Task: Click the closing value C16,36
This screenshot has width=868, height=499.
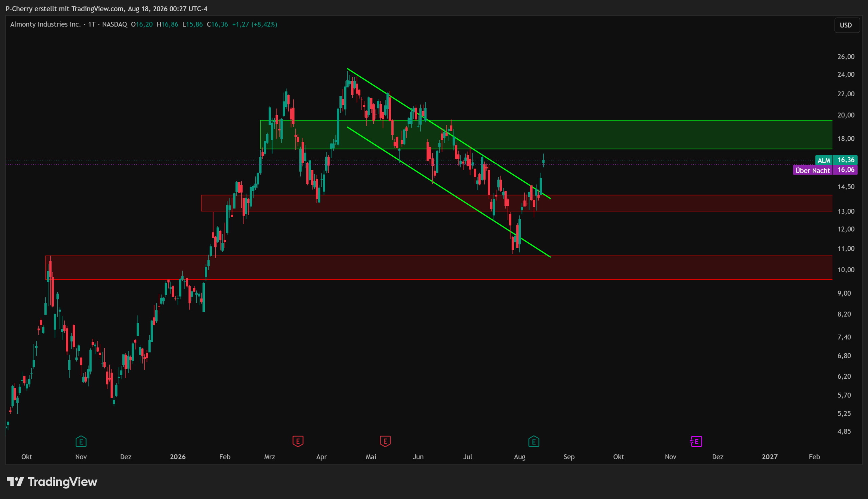Action: 217,24
